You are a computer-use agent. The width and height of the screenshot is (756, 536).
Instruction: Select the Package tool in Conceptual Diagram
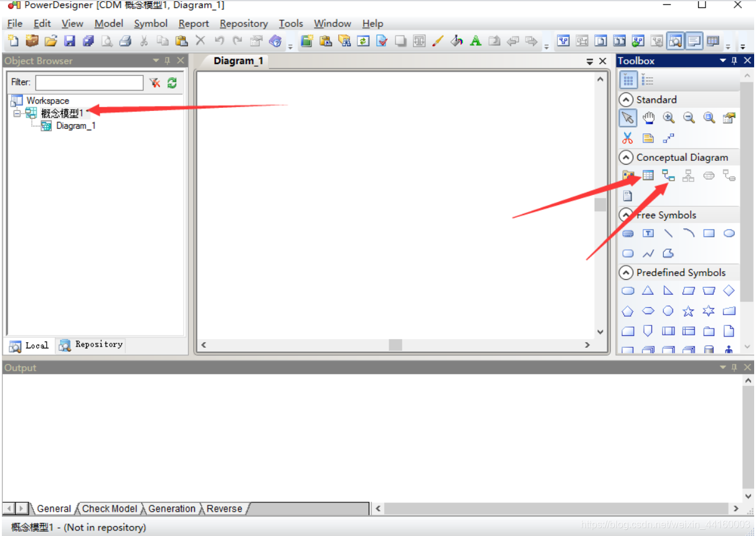[x=628, y=175]
